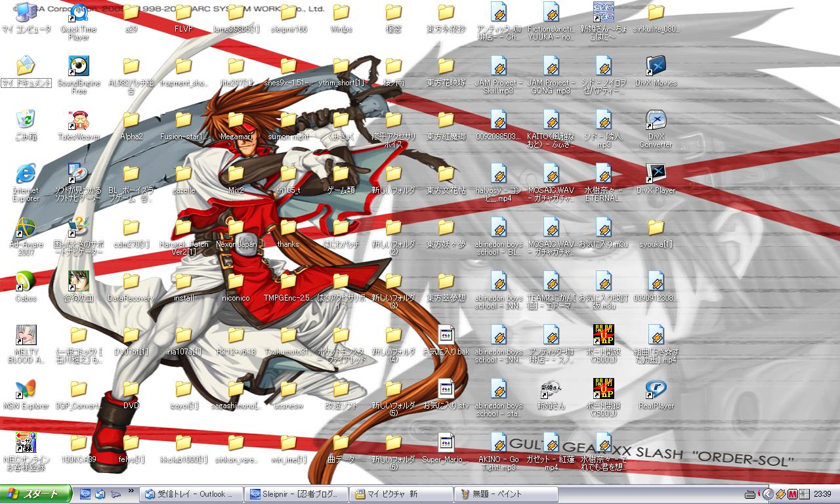
Task: Expand the Quick Launch overflow chevron
Action: pos(131,491)
